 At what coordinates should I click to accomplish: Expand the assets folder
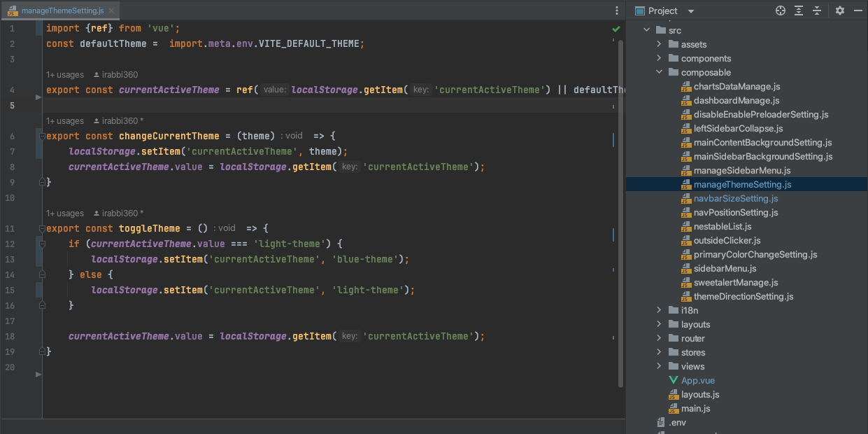point(659,44)
